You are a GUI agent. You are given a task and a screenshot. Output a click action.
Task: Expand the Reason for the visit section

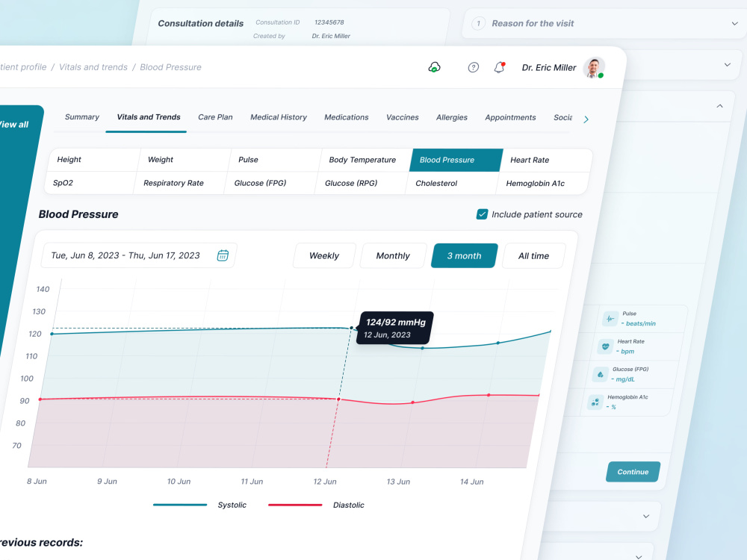click(x=734, y=23)
